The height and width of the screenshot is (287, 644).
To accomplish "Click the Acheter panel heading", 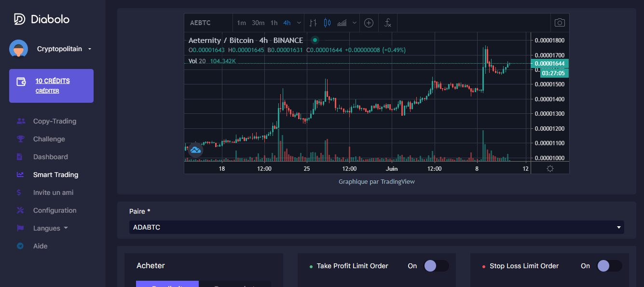I will click(151, 265).
